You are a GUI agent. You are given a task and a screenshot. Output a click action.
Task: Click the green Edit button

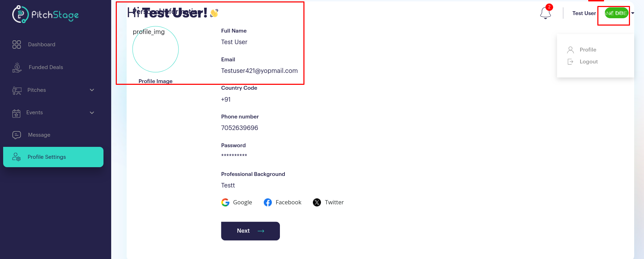point(616,13)
